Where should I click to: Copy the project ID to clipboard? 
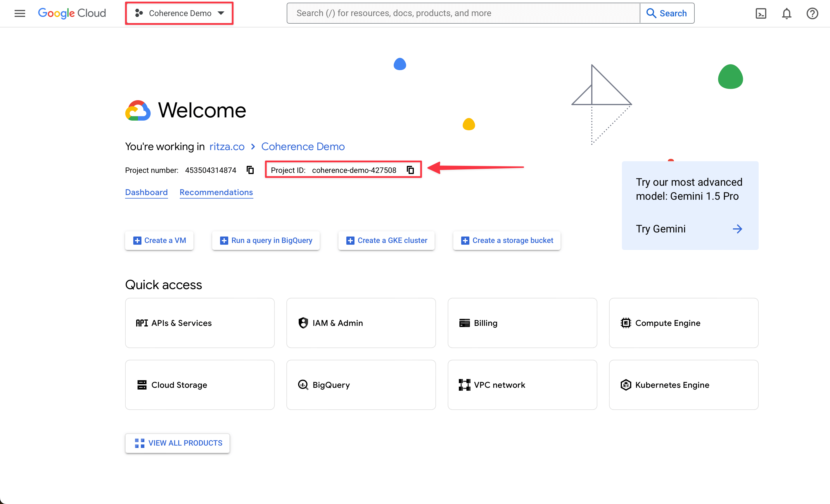pos(410,170)
